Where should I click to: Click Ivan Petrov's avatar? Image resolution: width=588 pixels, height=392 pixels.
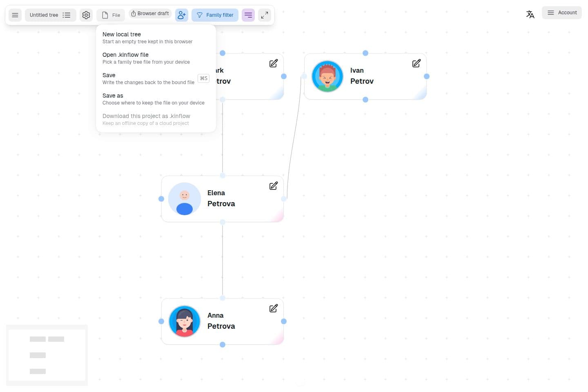click(327, 76)
